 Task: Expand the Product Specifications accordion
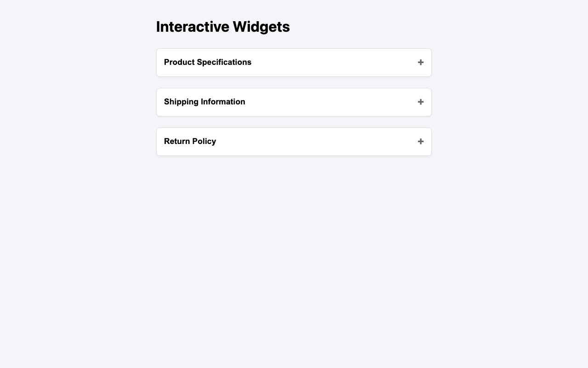point(294,62)
